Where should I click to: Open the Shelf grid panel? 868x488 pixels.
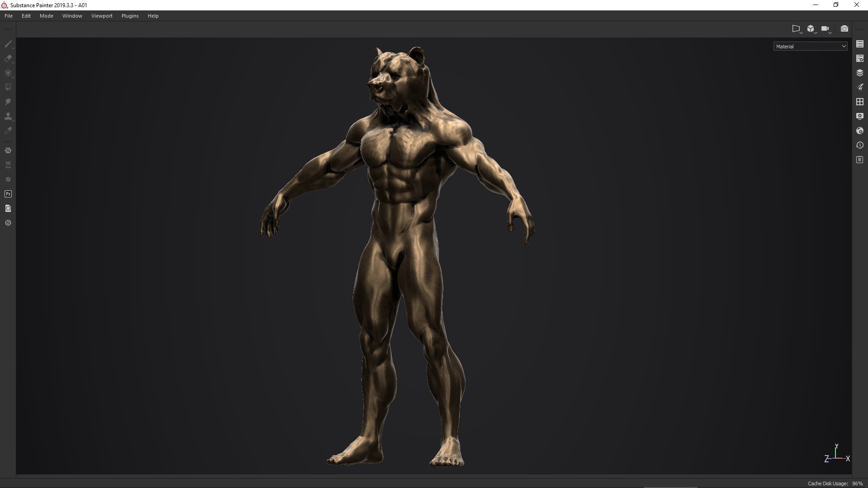[860, 102]
